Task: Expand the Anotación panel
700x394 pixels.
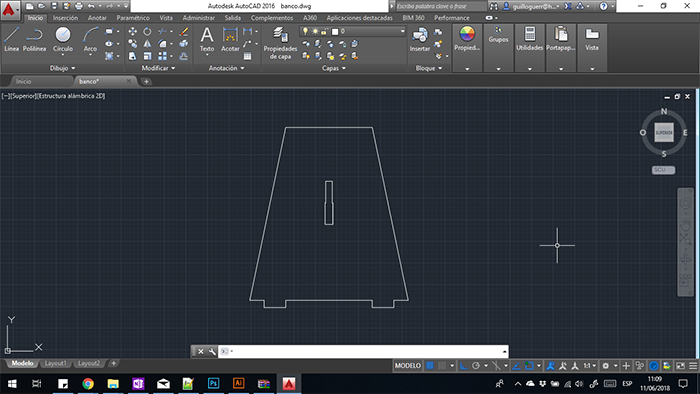Action: 227,68
